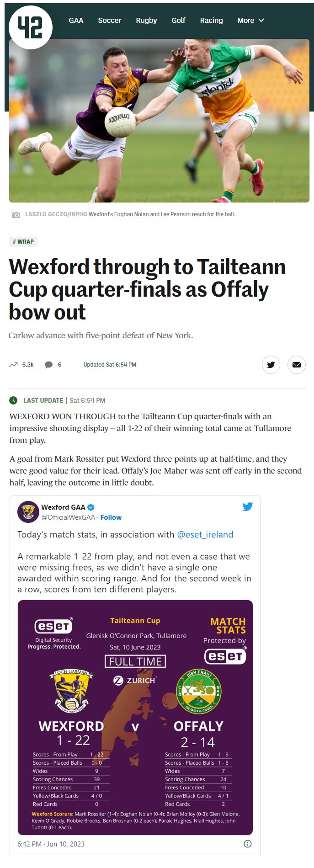Open the Rugby section

[146, 21]
